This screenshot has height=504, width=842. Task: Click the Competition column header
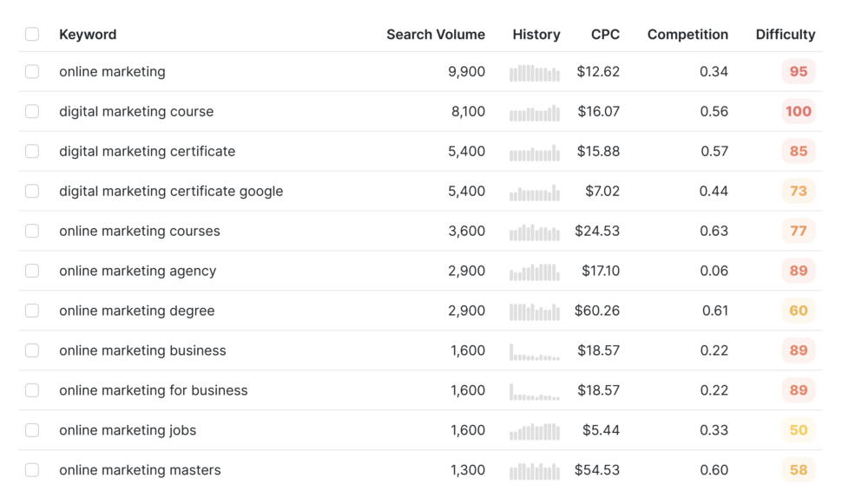(687, 35)
